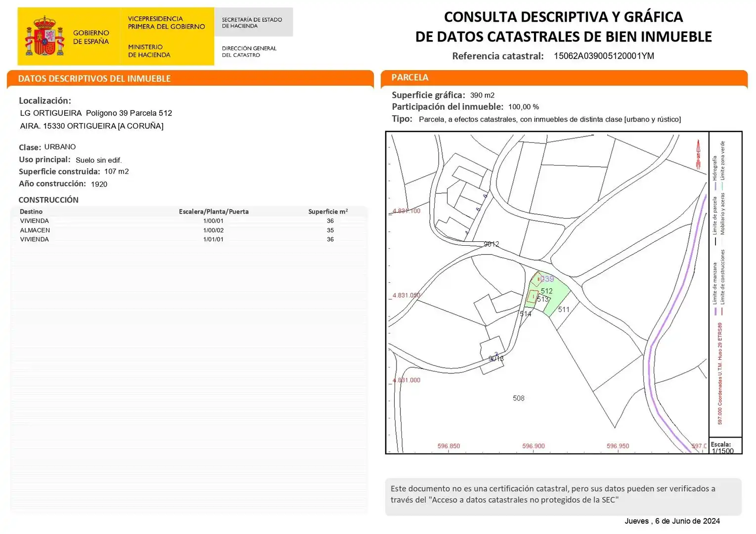Viewport: 756px width, 534px height.
Task: Click parcel label '9012' on the map
Action: (x=491, y=244)
